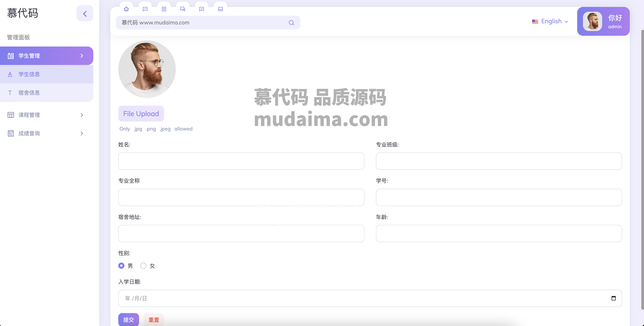
Task: Open the checkmark message tab icon
Action: pos(201,9)
